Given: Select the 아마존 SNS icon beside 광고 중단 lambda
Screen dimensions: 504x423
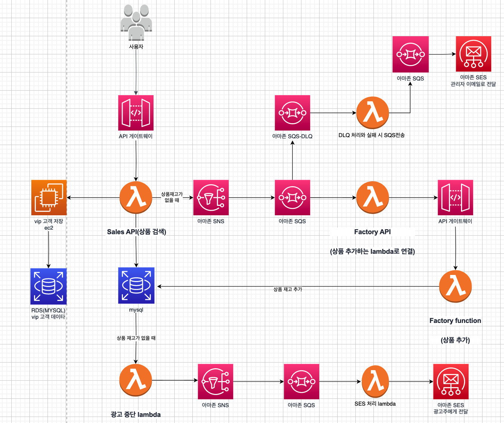Looking at the screenshot, I should click(215, 381).
